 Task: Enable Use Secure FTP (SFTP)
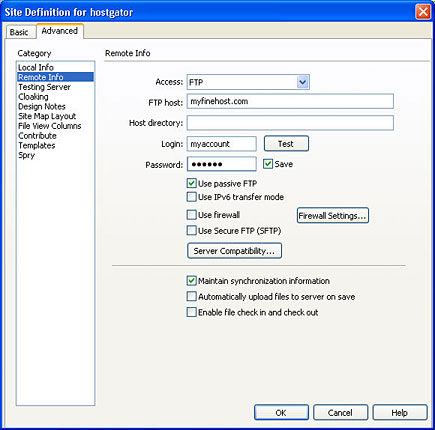pos(191,230)
